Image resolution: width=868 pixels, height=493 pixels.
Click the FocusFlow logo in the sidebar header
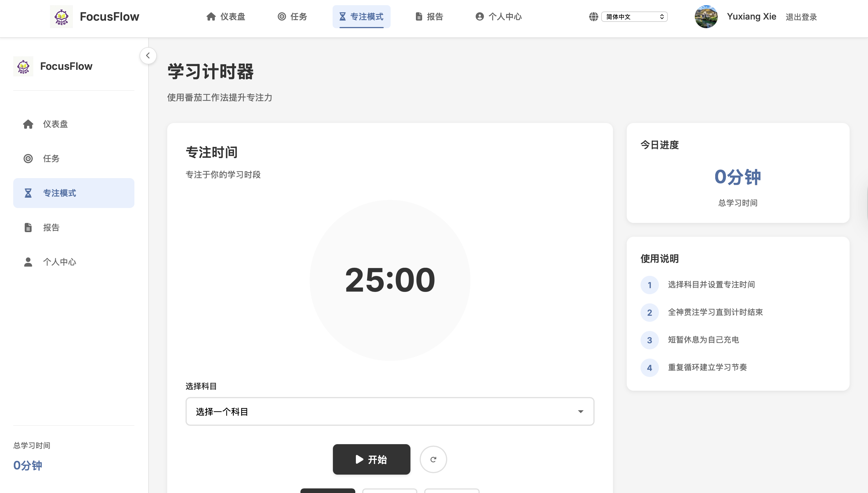(x=23, y=66)
